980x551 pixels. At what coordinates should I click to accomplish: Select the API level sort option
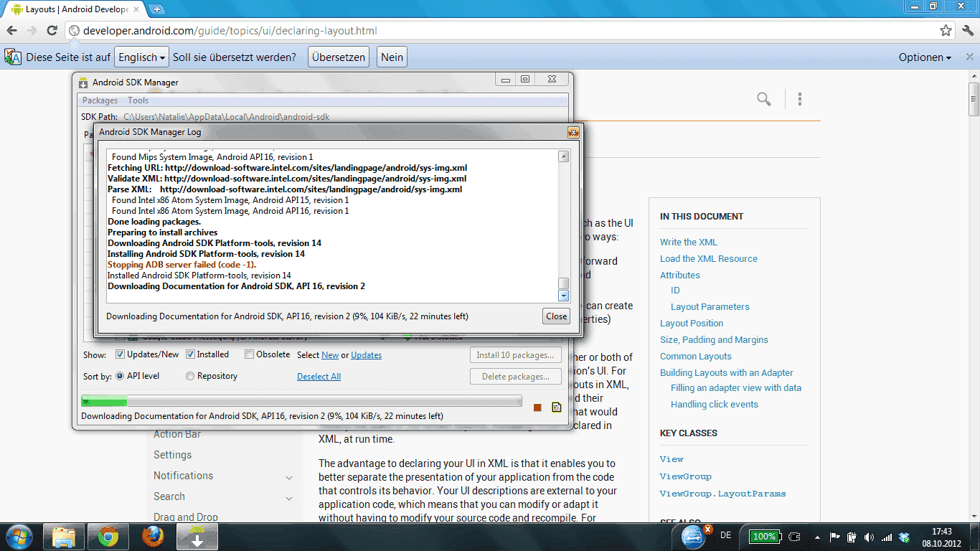(x=120, y=376)
